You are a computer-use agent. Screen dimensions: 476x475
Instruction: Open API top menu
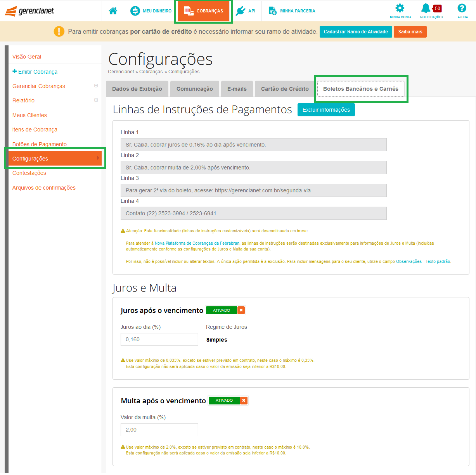coord(246,11)
